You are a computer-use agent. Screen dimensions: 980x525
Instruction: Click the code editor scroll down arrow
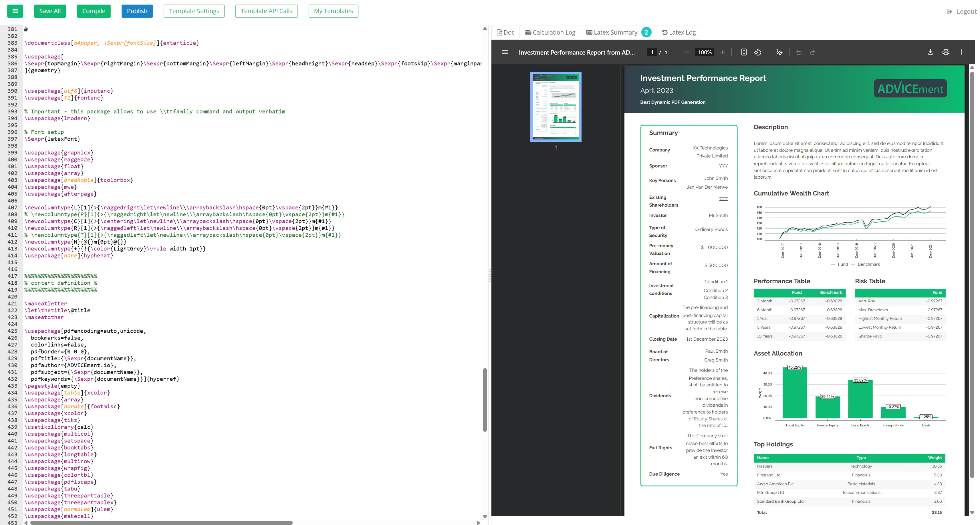coord(485,517)
